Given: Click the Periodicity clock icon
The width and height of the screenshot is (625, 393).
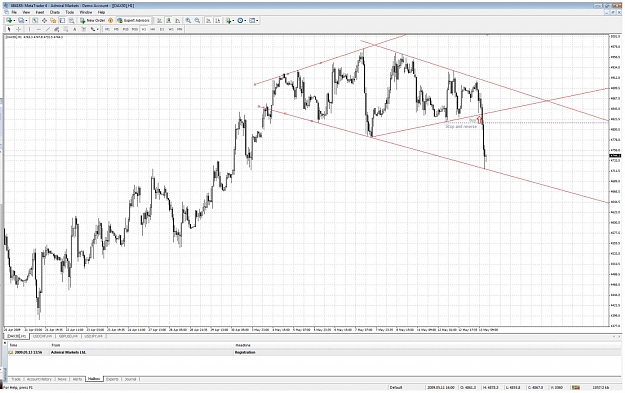Looking at the screenshot, I should pos(240,20).
